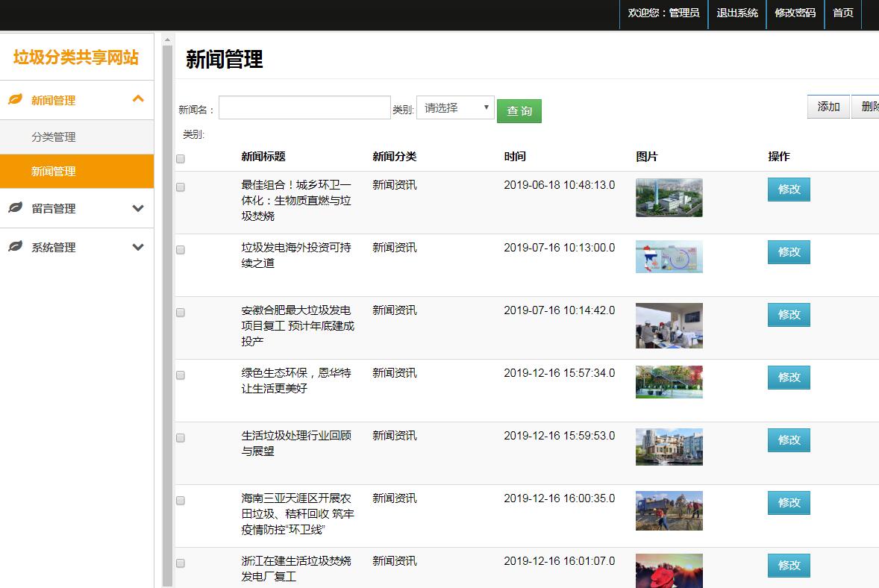Open thumbnail of 海南三亚天涯区 news
Viewport: 879px width, 588px height.
pyautogui.click(x=669, y=510)
